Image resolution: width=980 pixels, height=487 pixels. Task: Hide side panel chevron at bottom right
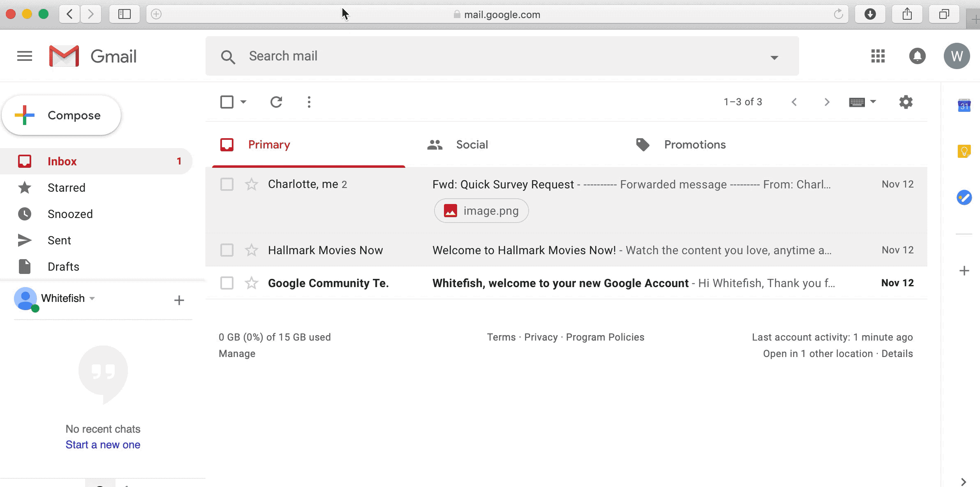[x=964, y=482]
